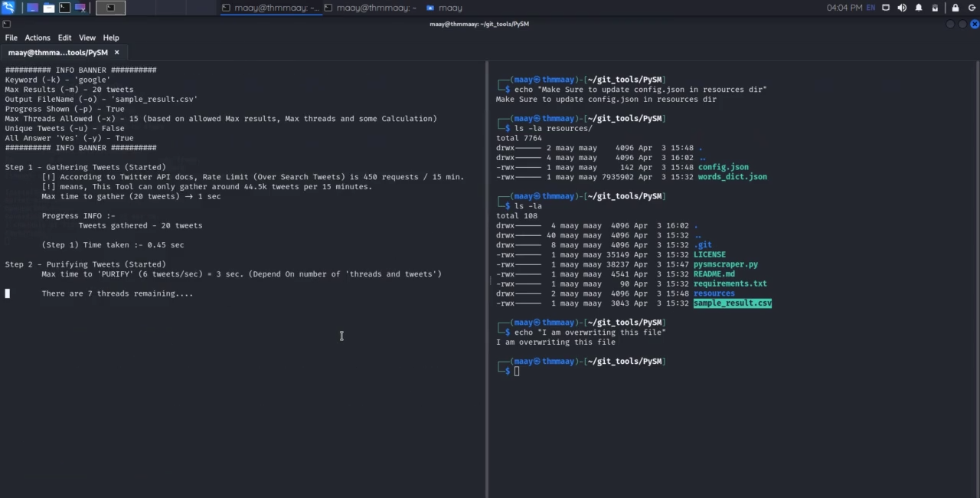
Task: Click the command prompt cursor in right pane
Action: [x=517, y=372]
